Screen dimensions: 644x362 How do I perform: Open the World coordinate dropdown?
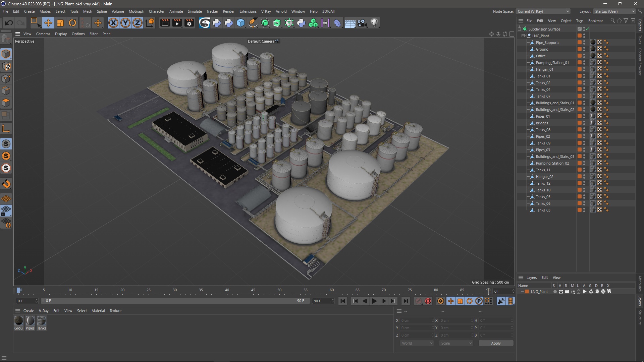[x=417, y=343]
